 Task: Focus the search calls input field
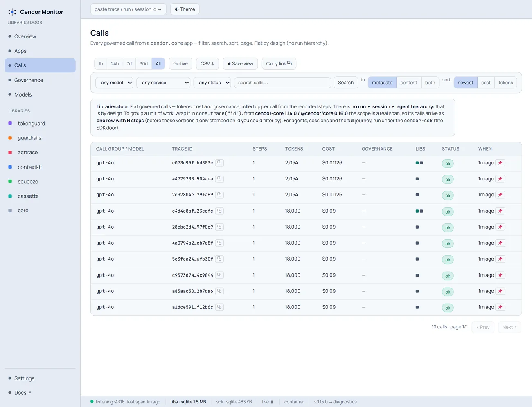[x=282, y=83]
